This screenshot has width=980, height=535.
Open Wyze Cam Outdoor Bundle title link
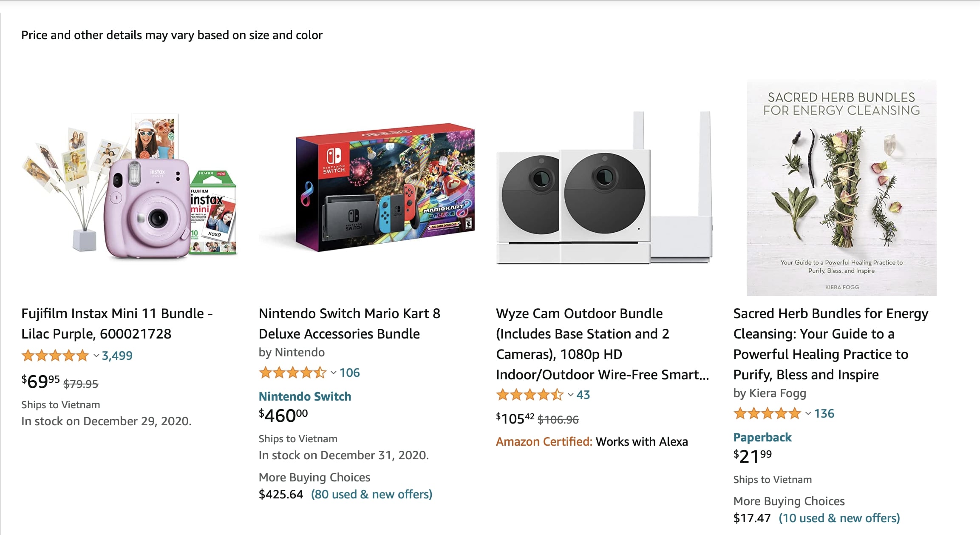point(602,344)
